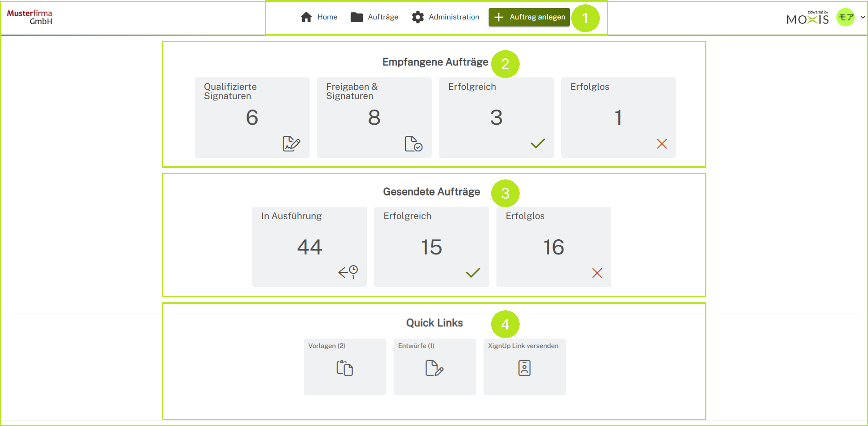Viewport: 868px width, 426px height.
Task: Open the received Erfolglos tile showing 1
Action: 618,117
